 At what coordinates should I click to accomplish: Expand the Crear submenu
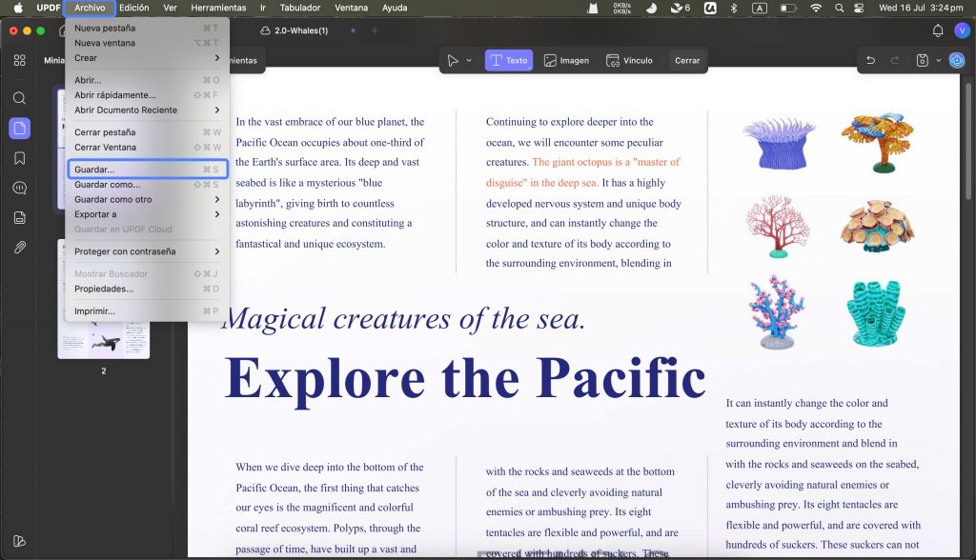tap(147, 58)
